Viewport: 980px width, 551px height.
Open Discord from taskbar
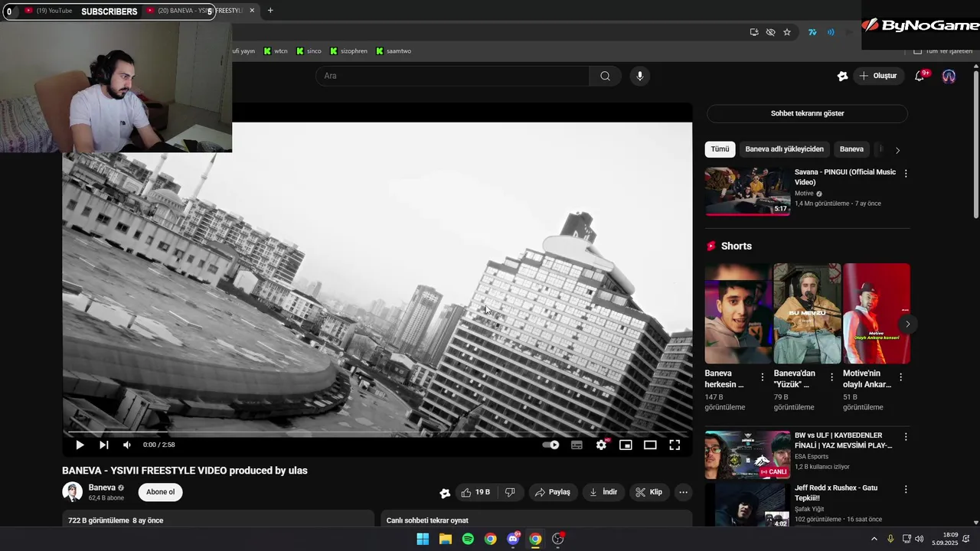pyautogui.click(x=513, y=540)
